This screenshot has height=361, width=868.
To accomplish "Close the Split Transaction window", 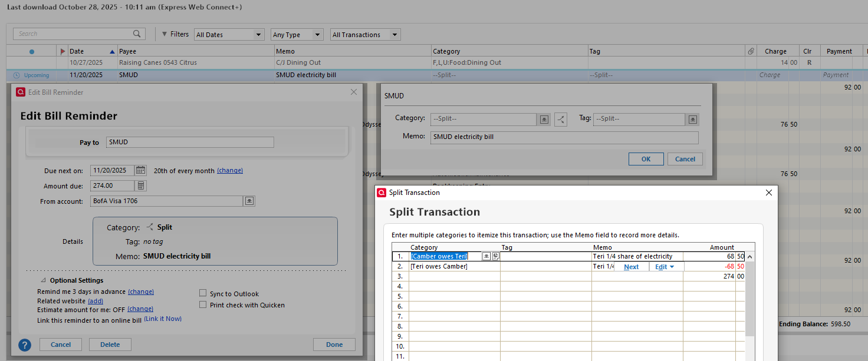I will pos(768,193).
